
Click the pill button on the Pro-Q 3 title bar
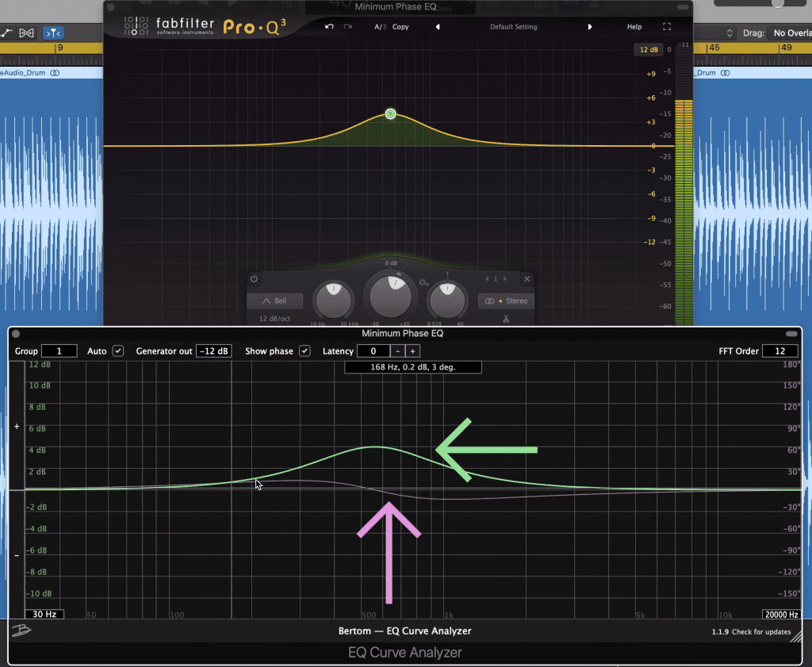coord(683,7)
